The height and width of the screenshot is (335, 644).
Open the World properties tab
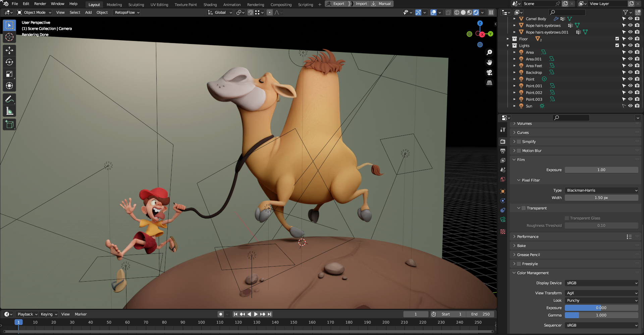click(x=503, y=179)
